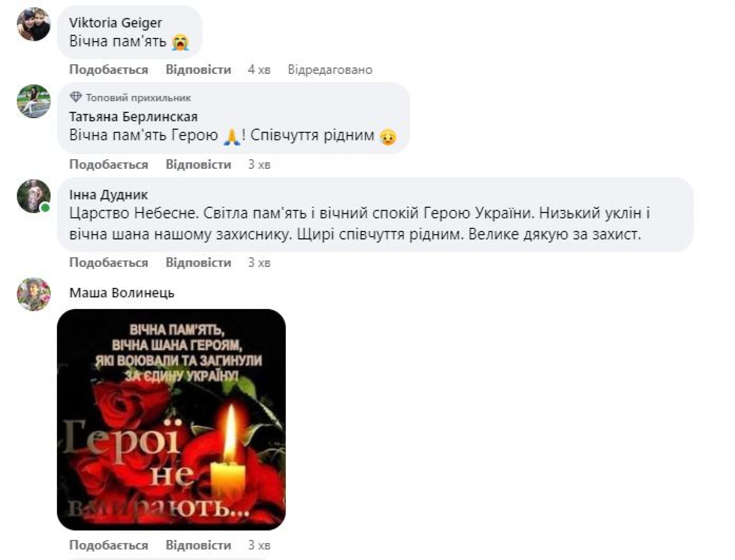735x560 pixels.
Task: Reply to Інна Дудник's comment
Action: click(x=198, y=263)
